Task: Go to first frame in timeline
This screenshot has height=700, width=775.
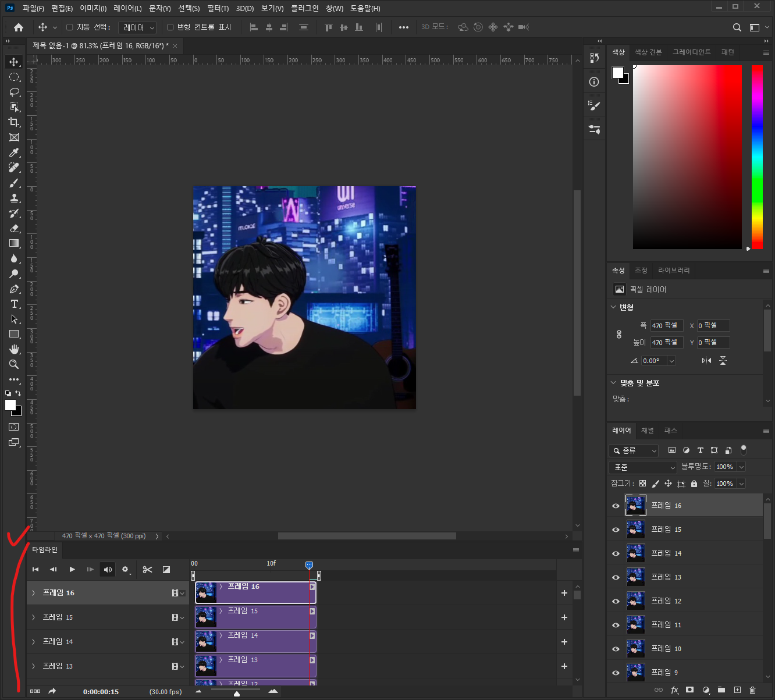Action: point(35,570)
